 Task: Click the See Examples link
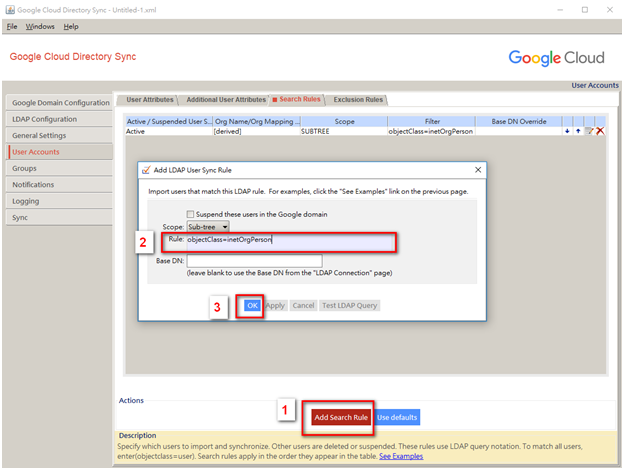[x=401, y=456]
